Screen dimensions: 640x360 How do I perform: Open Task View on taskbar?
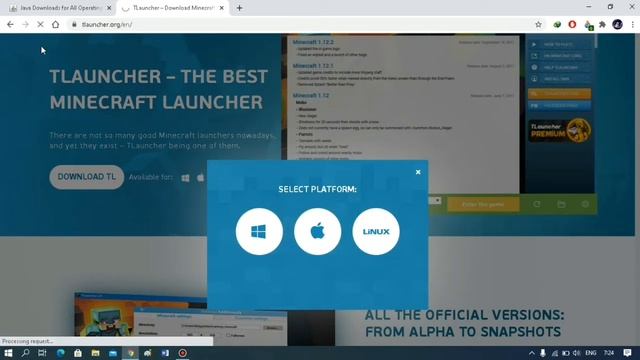pyautogui.click(x=42, y=353)
